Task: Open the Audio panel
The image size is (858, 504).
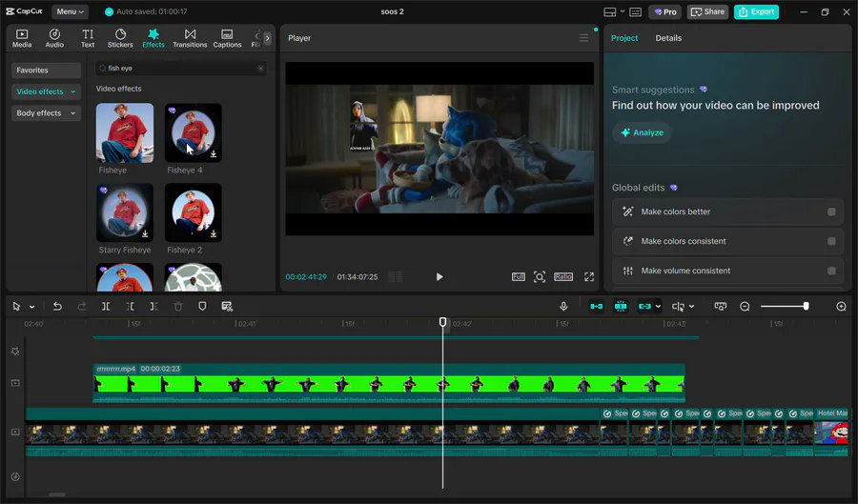Action: click(54, 38)
